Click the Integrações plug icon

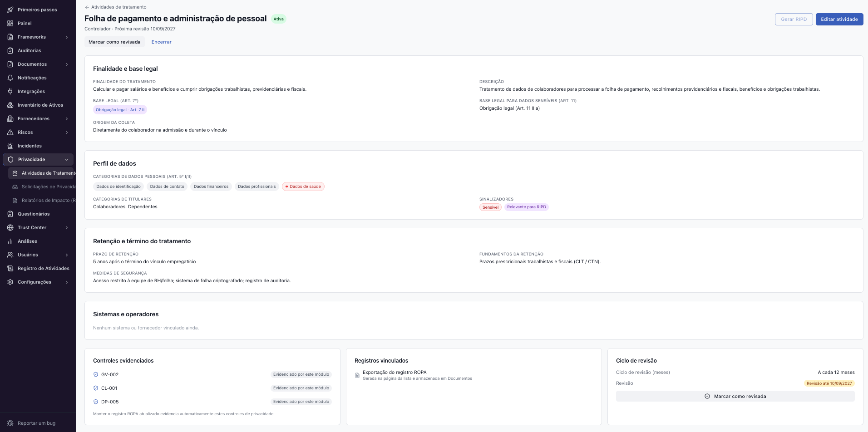10,91
